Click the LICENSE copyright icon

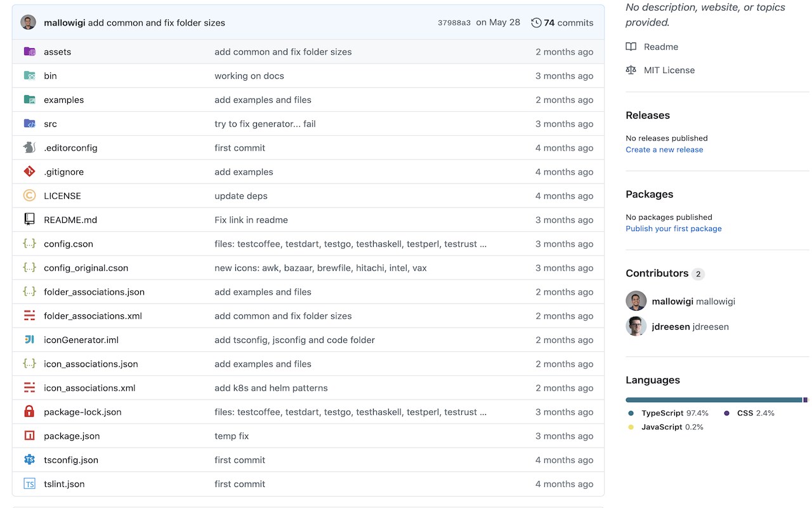click(29, 196)
